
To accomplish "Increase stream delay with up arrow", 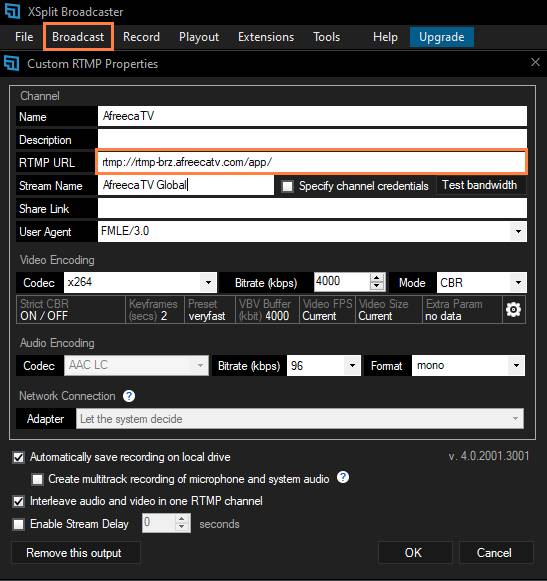I will (181, 519).
